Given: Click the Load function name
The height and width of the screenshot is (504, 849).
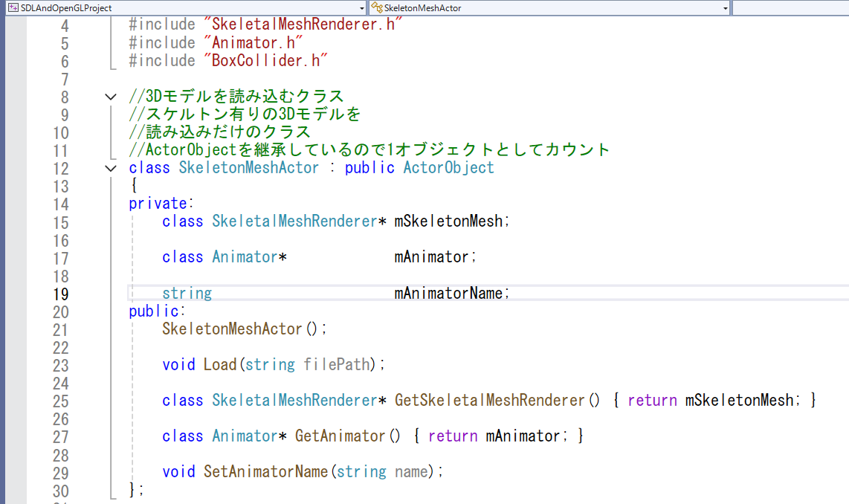Looking at the screenshot, I should (x=220, y=364).
